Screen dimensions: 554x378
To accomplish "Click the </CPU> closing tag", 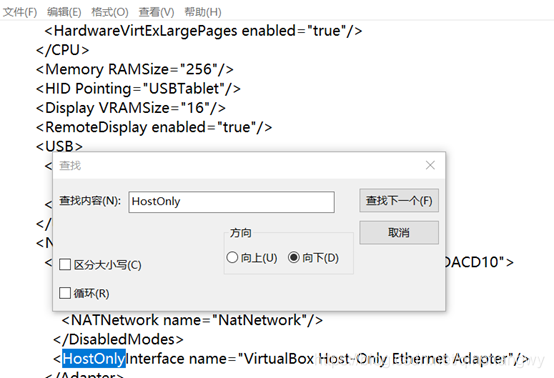I will click(x=63, y=50).
